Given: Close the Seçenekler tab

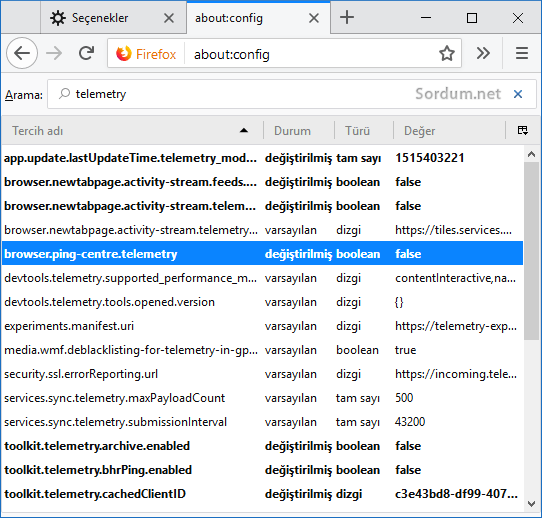Looking at the screenshot, I should 169,18.
